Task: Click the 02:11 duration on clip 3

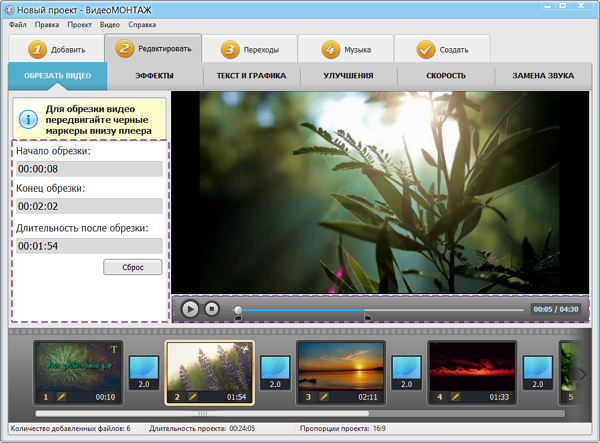Action: 368,397
